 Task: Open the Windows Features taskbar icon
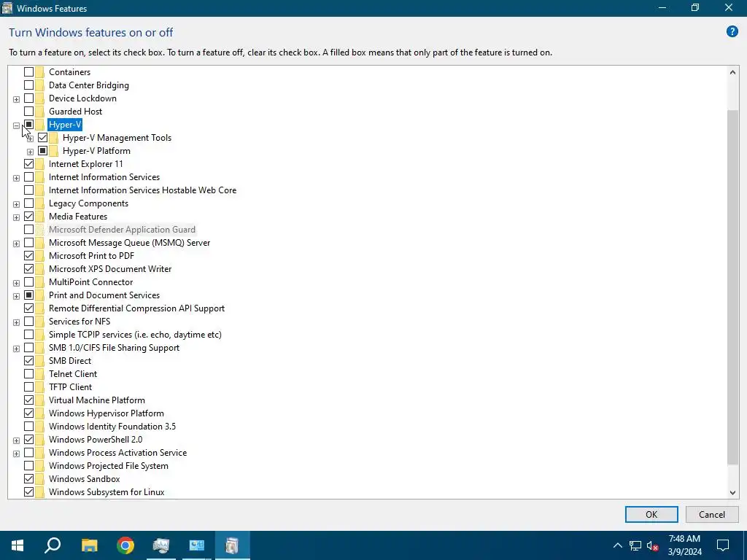coord(232,545)
